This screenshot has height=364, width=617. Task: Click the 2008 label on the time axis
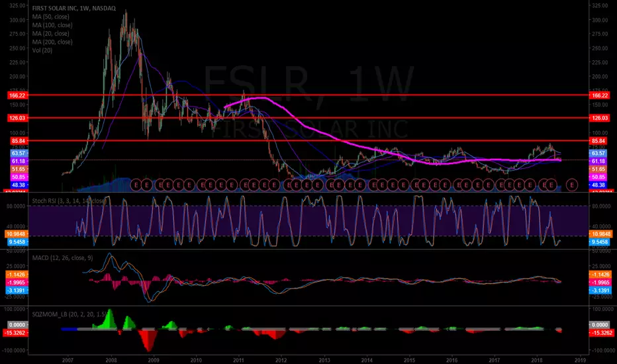pos(111,359)
